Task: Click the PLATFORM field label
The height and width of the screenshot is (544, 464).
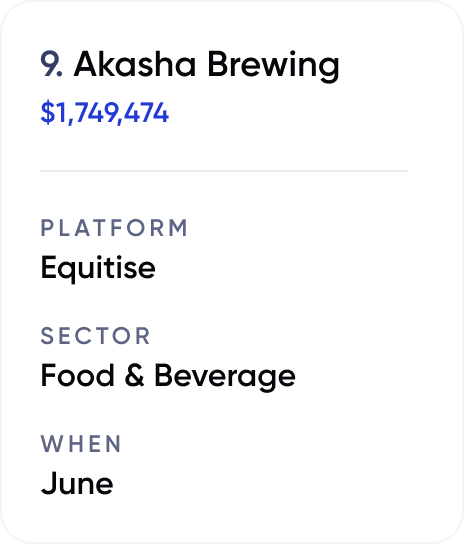Action: point(114,228)
